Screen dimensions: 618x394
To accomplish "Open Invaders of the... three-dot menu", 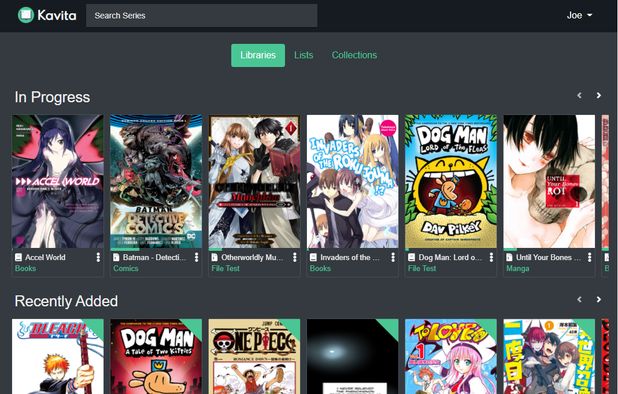I will (393, 257).
